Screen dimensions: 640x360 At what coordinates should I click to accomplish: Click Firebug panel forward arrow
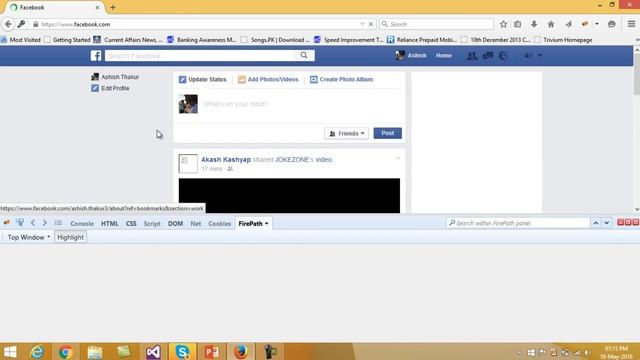[x=44, y=223]
